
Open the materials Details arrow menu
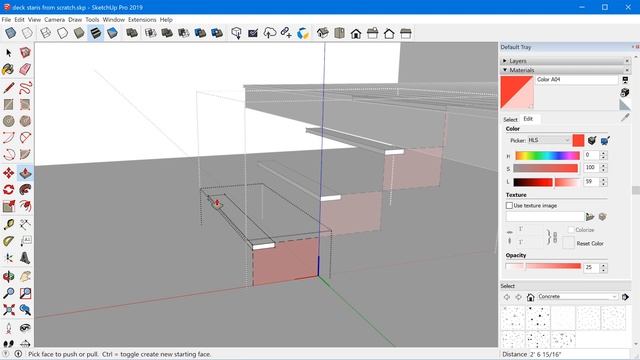[x=625, y=297]
